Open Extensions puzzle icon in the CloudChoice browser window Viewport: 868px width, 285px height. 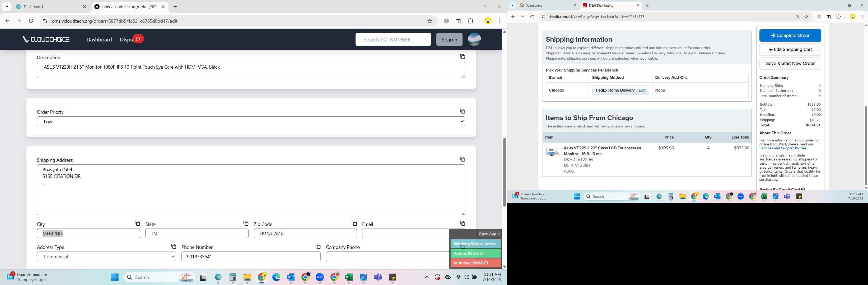[x=471, y=21]
